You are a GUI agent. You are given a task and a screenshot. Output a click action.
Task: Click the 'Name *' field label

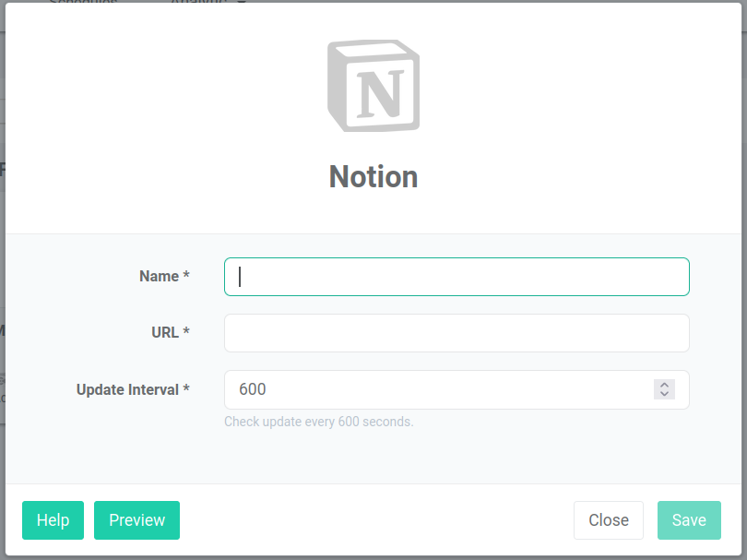(164, 276)
